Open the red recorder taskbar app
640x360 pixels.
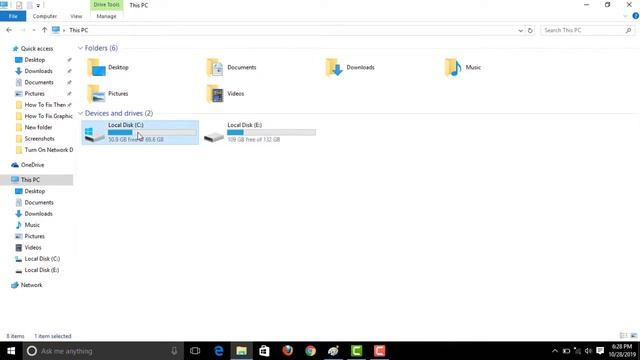(379, 351)
